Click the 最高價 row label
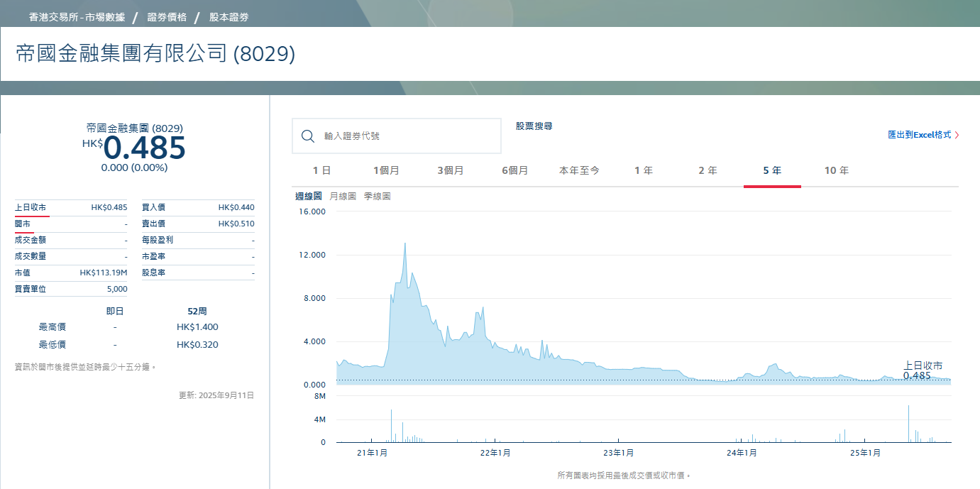 (53, 327)
